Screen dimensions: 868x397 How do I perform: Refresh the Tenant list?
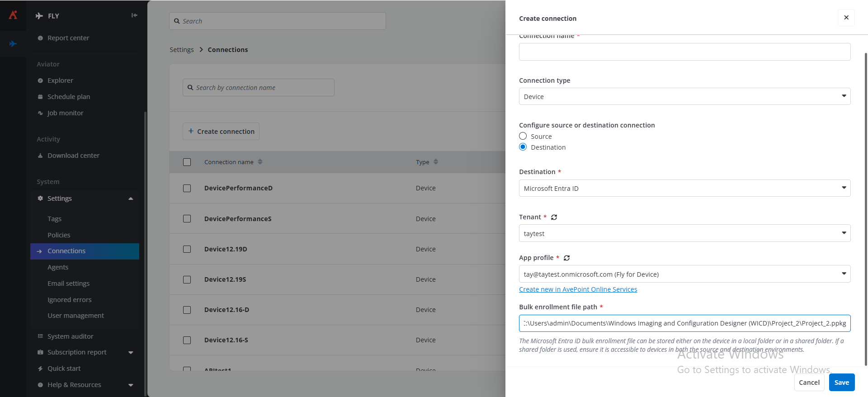click(554, 217)
